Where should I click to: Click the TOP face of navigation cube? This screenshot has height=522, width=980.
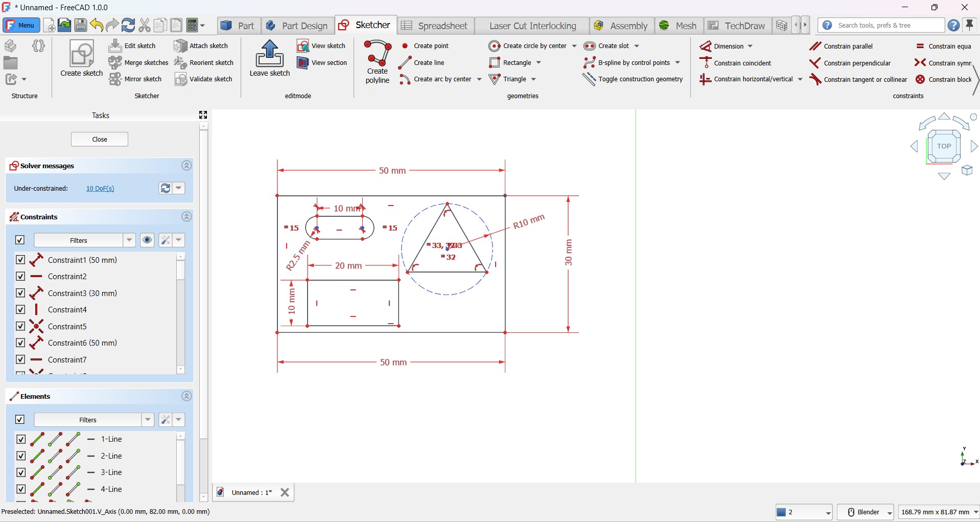click(x=944, y=146)
